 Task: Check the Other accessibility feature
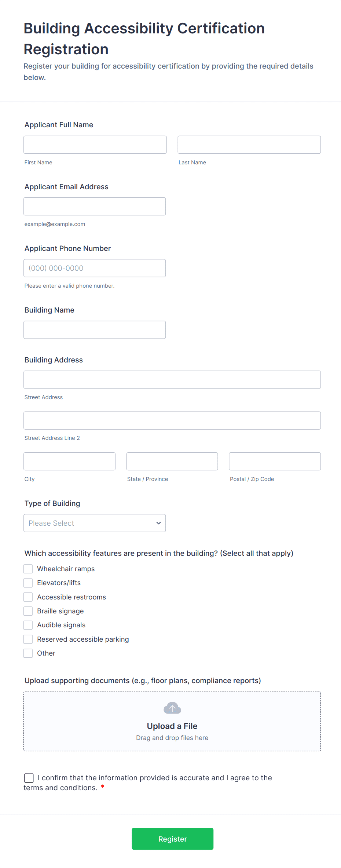tap(28, 653)
